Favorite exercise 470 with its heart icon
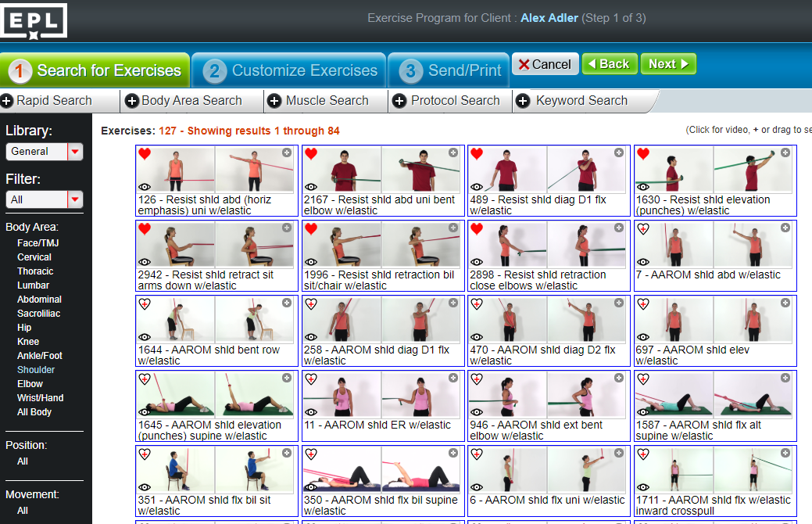This screenshot has width=812, height=524. [x=477, y=303]
